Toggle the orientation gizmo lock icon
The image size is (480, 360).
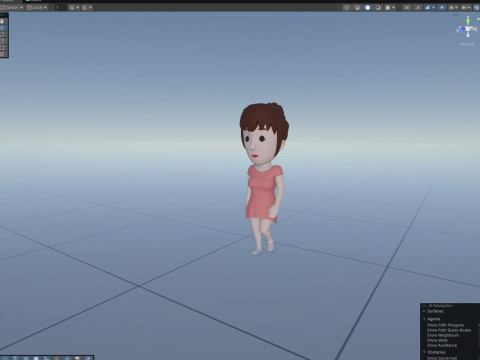pos(478,19)
